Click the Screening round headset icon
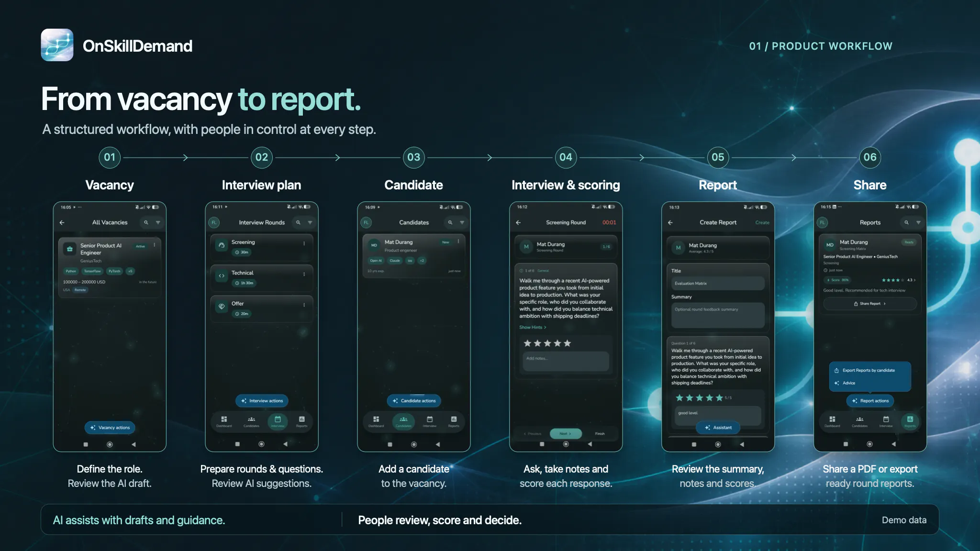Screen dimensions: 980x551 (x=222, y=245)
